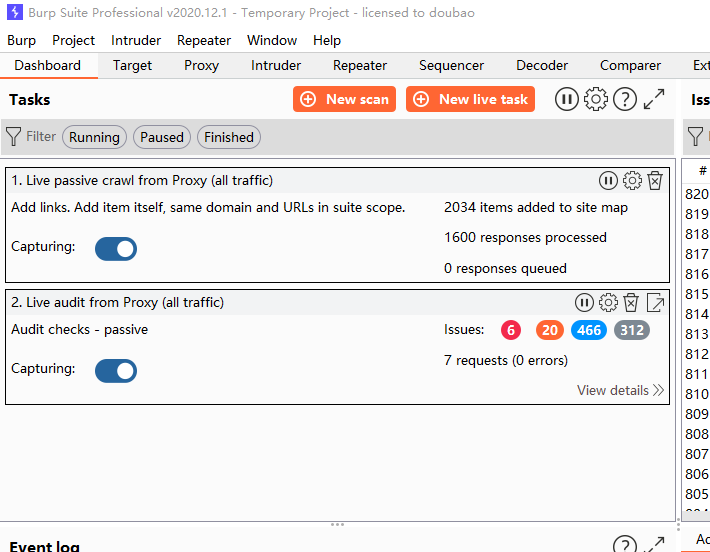Switch to the Proxy tab
The width and height of the screenshot is (710, 552).
[201, 66]
